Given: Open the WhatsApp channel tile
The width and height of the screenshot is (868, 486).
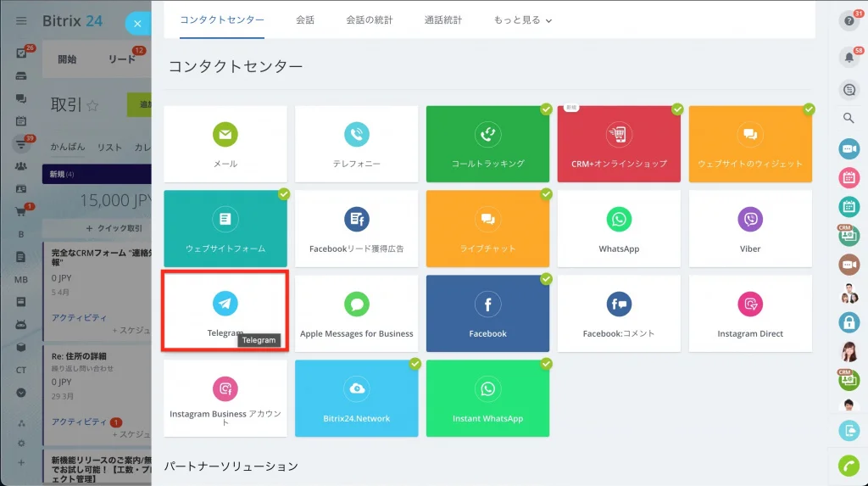Looking at the screenshot, I should [619, 229].
